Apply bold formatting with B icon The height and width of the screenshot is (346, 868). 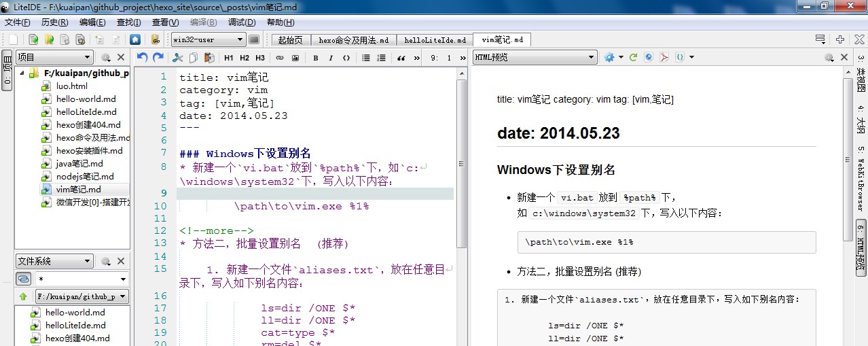click(x=316, y=58)
